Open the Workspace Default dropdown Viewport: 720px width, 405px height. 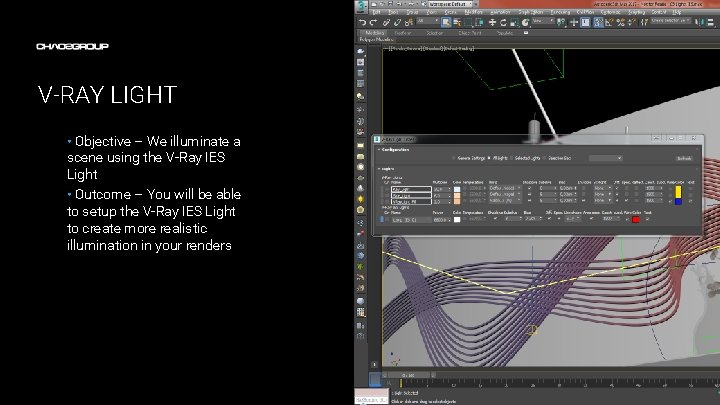450,4
